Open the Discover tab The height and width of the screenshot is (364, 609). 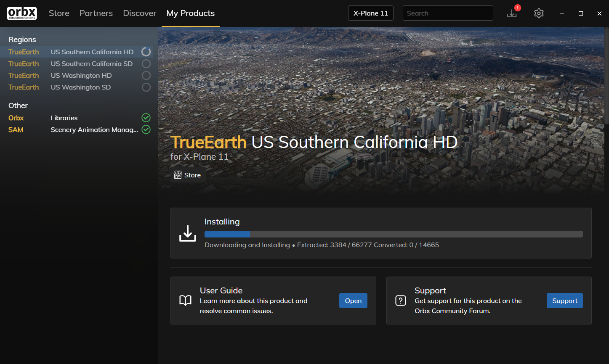point(140,13)
